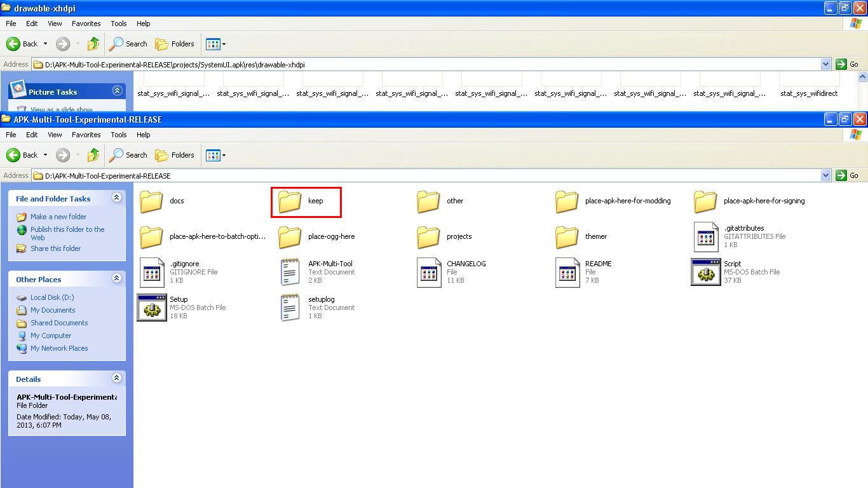Select the place-apk-here-to-batch-optimize folder
This screenshot has height=488, width=868.
pos(202,236)
